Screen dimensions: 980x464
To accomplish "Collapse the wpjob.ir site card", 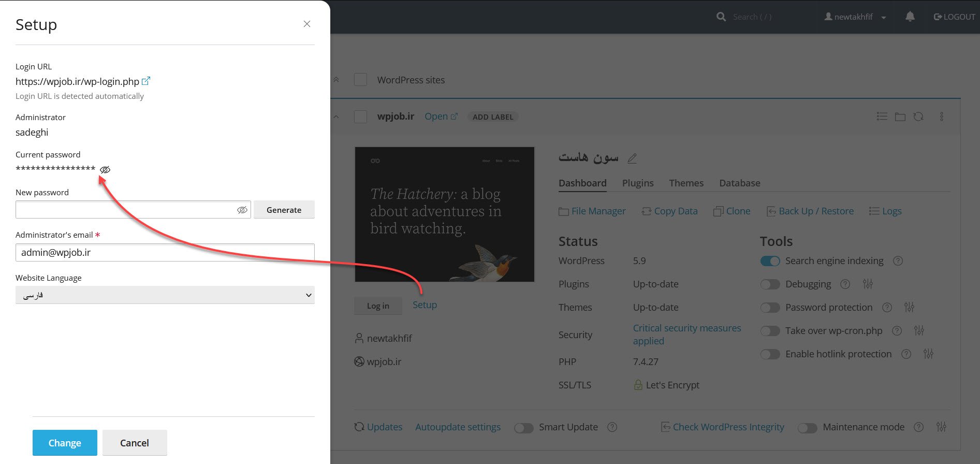I will coord(336,117).
